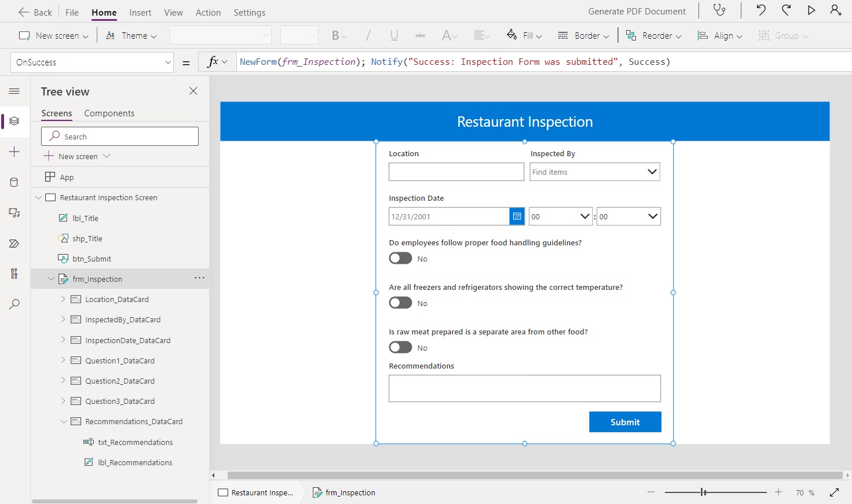Click the Location text input field
The width and height of the screenshot is (852, 504).
(456, 171)
